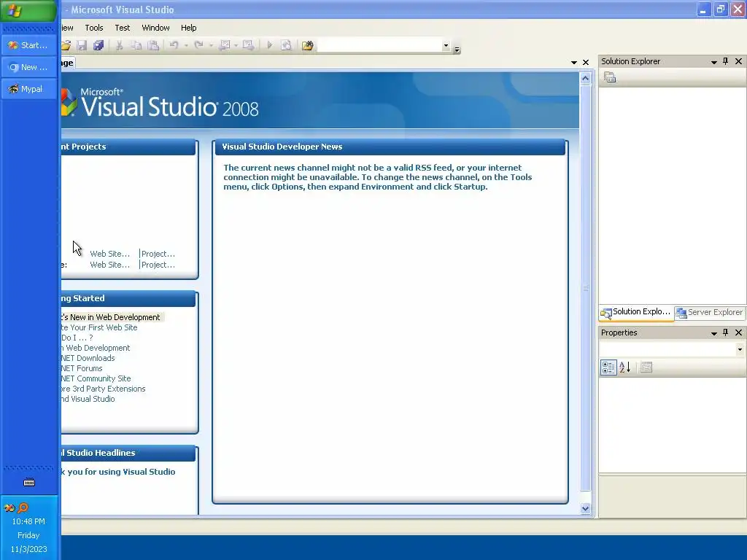The height and width of the screenshot is (560, 747).
Task: Click the Property Pages icon in Properties
Action: (646, 367)
